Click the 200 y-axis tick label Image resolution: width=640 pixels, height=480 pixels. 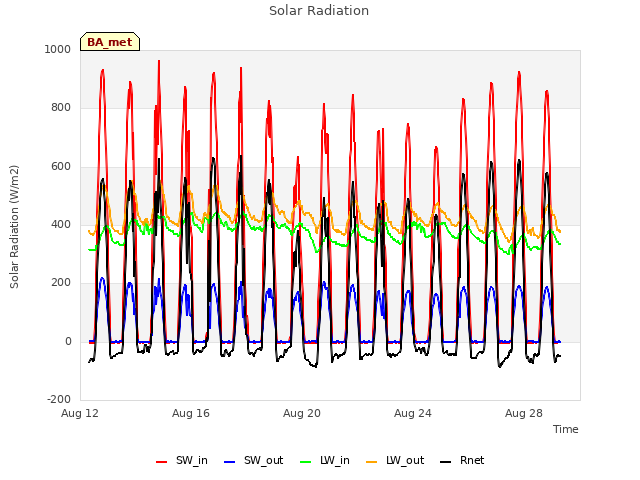pyautogui.click(x=61, y=282)
